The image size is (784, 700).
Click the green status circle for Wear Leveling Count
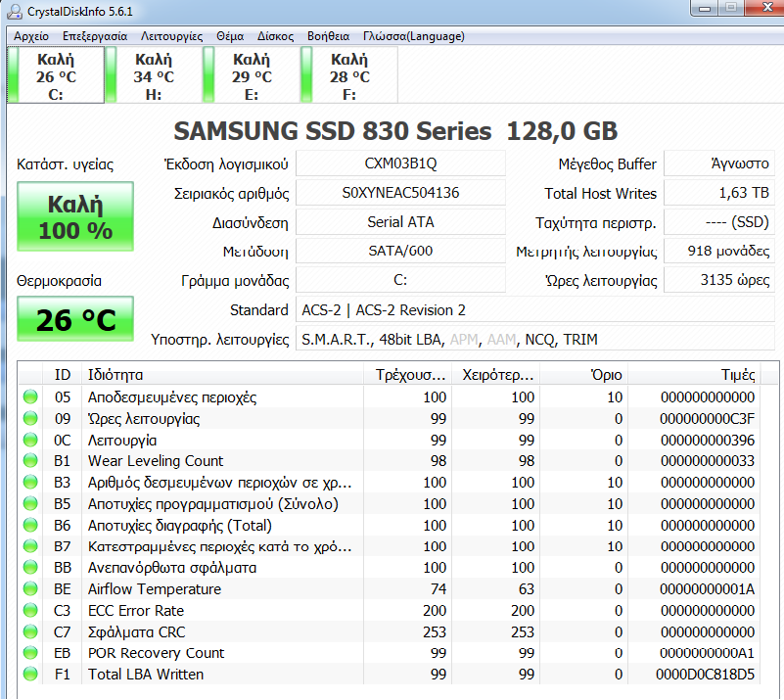click(30, 460)
